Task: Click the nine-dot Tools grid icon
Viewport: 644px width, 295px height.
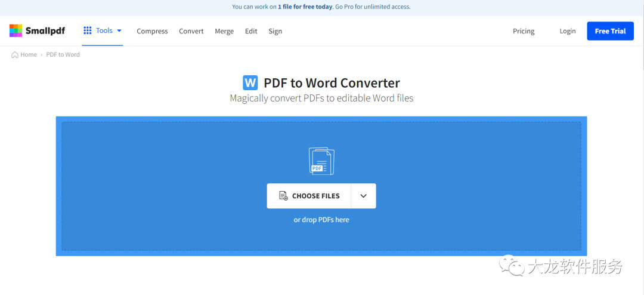Action: [x=88, y=30]
